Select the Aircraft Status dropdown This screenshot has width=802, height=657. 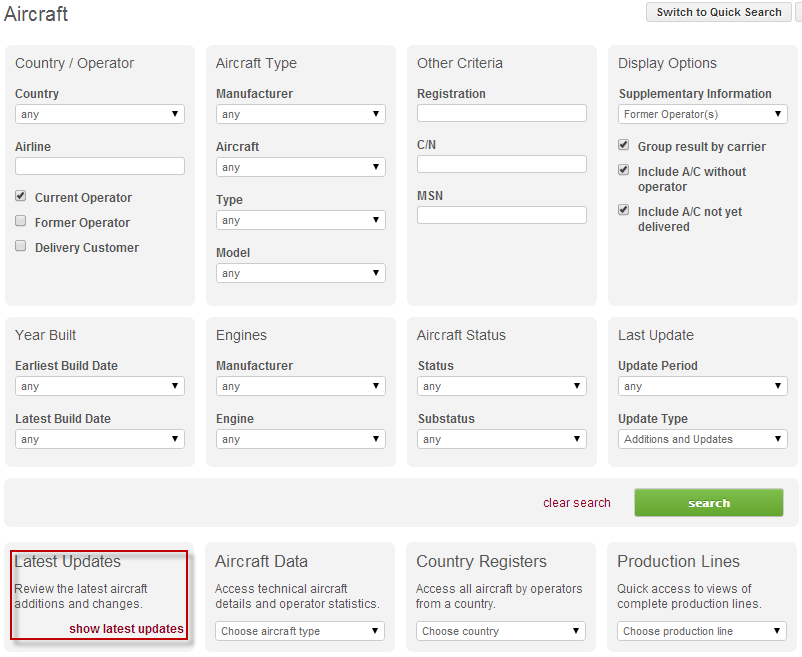click(502, 386)
